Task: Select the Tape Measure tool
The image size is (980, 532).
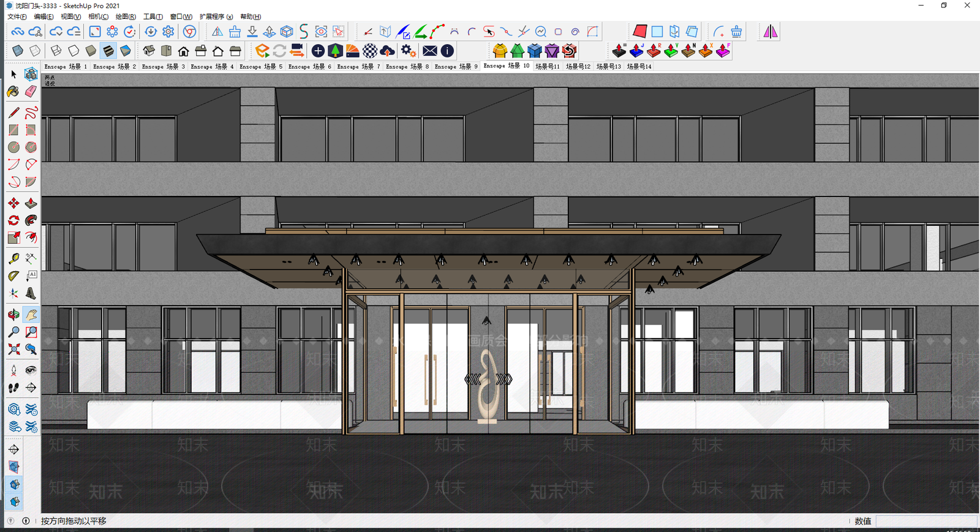Action: point(13,258)
